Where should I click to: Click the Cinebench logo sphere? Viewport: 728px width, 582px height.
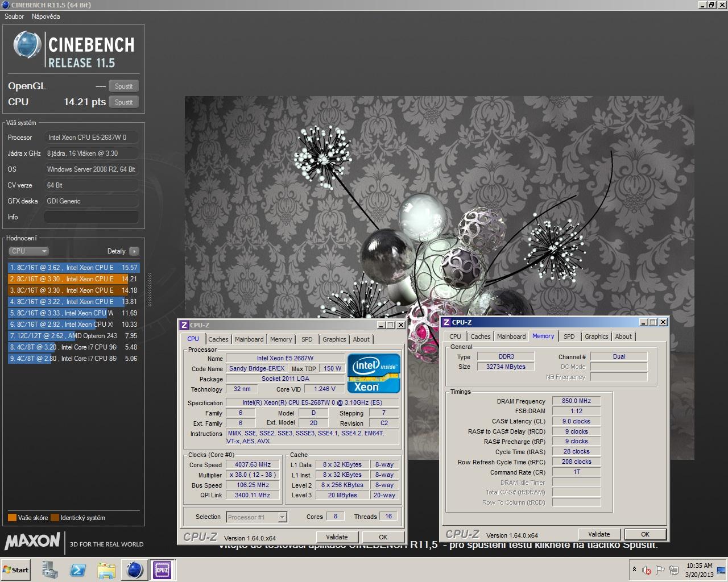(27, 45)
